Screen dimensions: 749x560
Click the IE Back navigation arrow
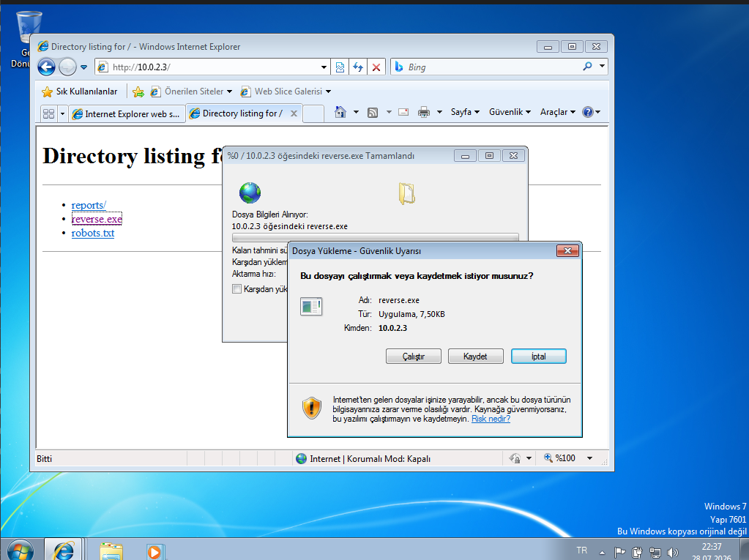coord(46,67)
